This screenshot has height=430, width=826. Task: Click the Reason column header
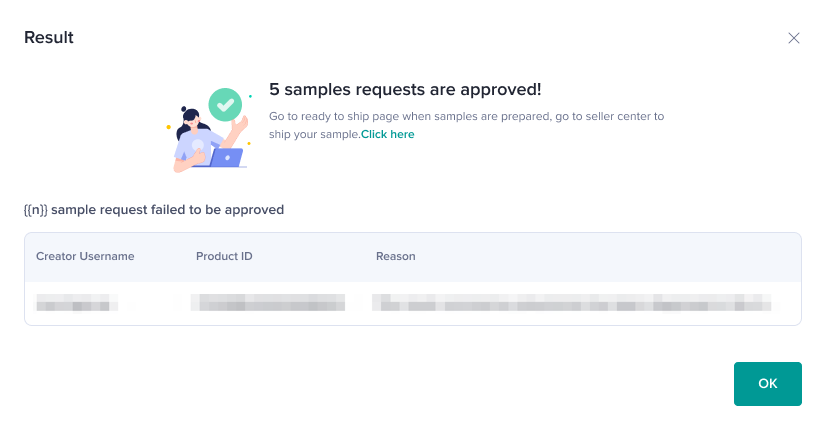(x=395, y=256)
